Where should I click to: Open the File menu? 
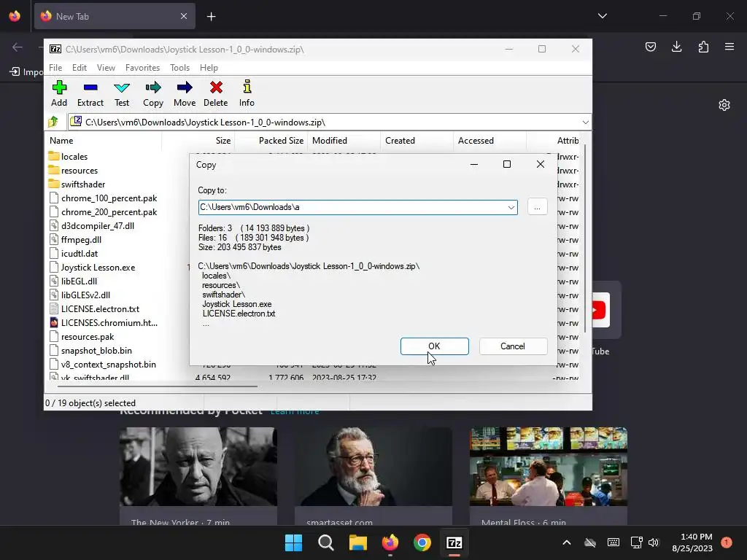tap(55, 68)
